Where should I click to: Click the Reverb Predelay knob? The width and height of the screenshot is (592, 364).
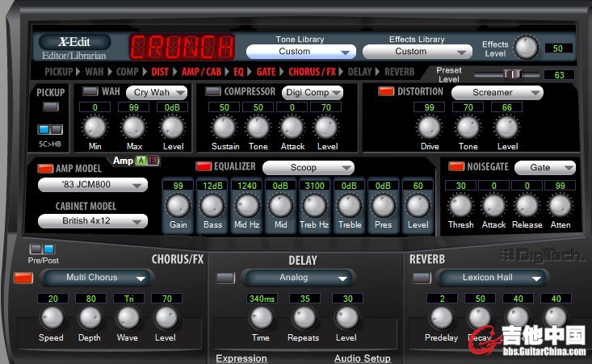click(442, 318)
